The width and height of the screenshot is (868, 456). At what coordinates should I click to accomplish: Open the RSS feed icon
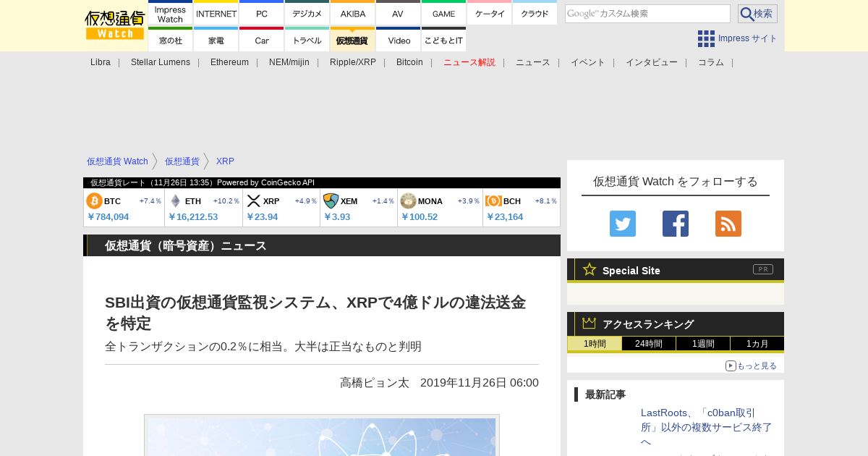tap(728, 224)
